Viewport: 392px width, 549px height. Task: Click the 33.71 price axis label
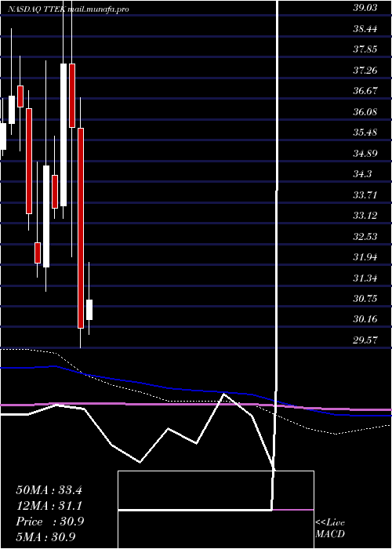pos(365,195)
